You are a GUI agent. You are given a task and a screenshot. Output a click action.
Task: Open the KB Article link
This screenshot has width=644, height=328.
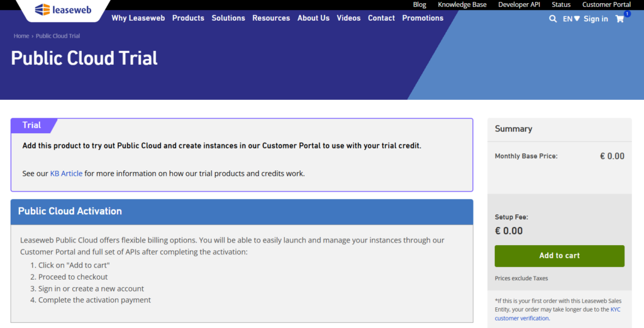(x=66, y=173)
